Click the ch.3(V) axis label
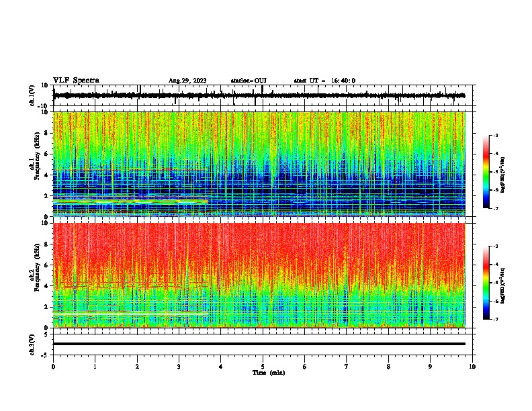This screenshot has width=532, height=411. coord(32,345)
